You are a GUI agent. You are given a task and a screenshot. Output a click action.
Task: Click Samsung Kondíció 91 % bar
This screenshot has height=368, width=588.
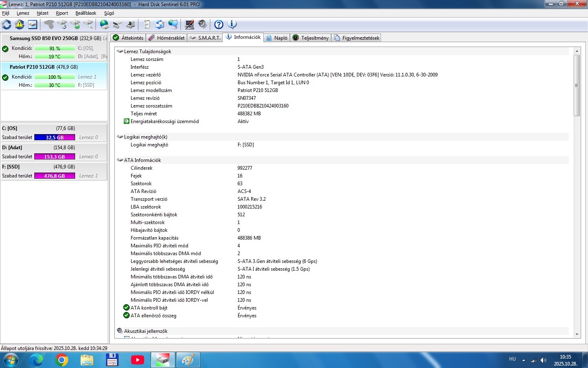pyautogui.click(x=55, y=48)
